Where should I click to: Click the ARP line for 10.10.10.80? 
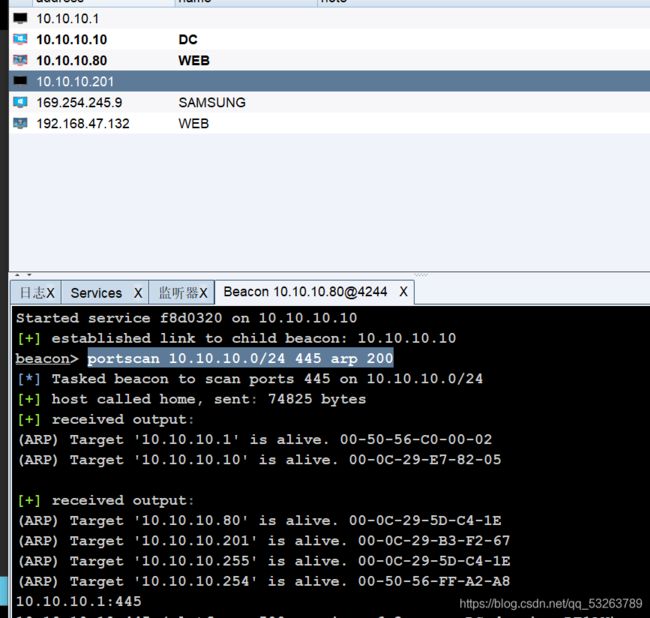point(260,521)
